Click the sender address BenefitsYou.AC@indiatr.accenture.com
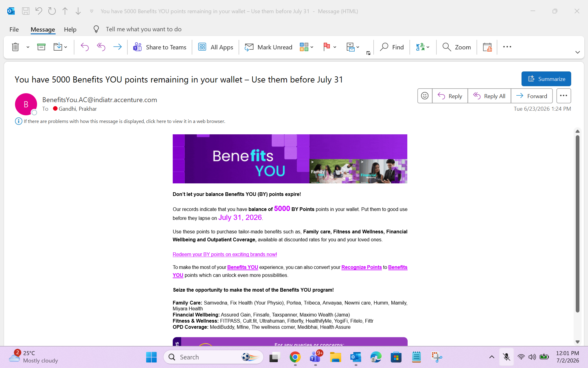 click(100, 100)
